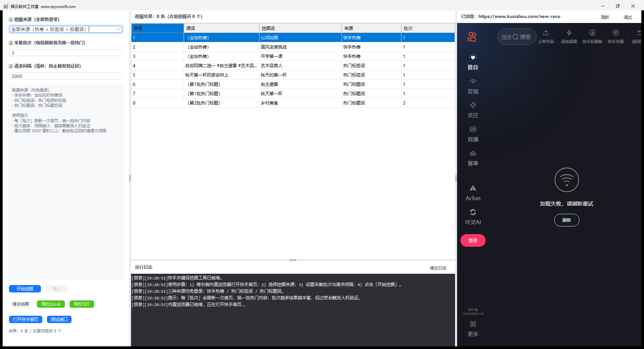Screen dimensions: 644x349
Task: Click the 调试 debug button
Action: [x=628, y=17]
